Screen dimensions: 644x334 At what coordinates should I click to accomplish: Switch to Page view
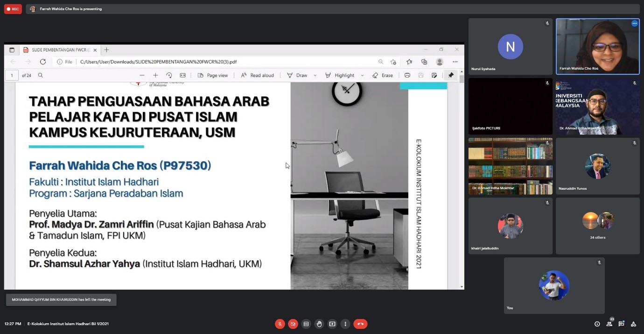point(213,75)
